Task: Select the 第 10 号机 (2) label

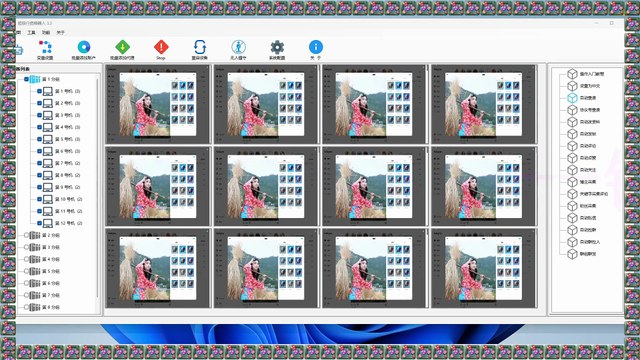Action: pyautogui.click(x=69, y=199)
